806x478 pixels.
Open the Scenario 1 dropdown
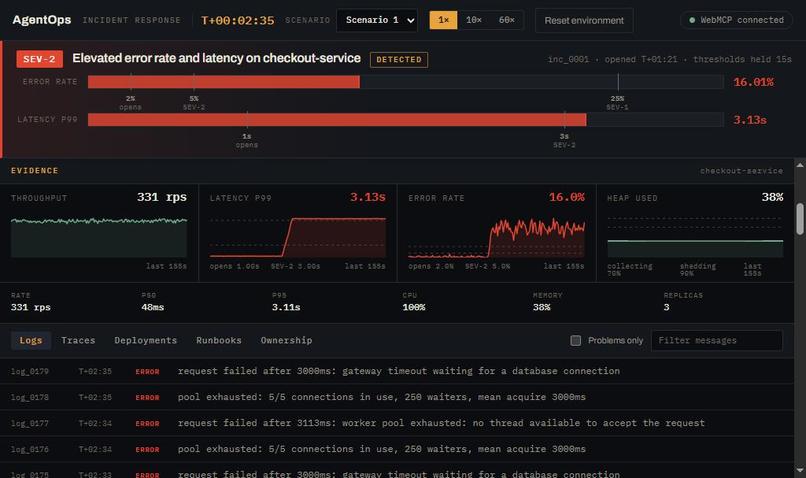377,21
